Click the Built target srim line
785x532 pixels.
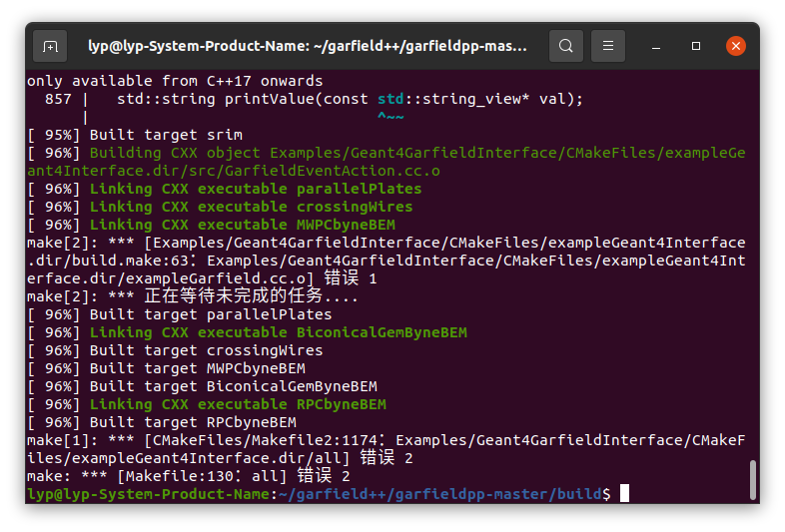pyautogui.click(x=135, y=135)
